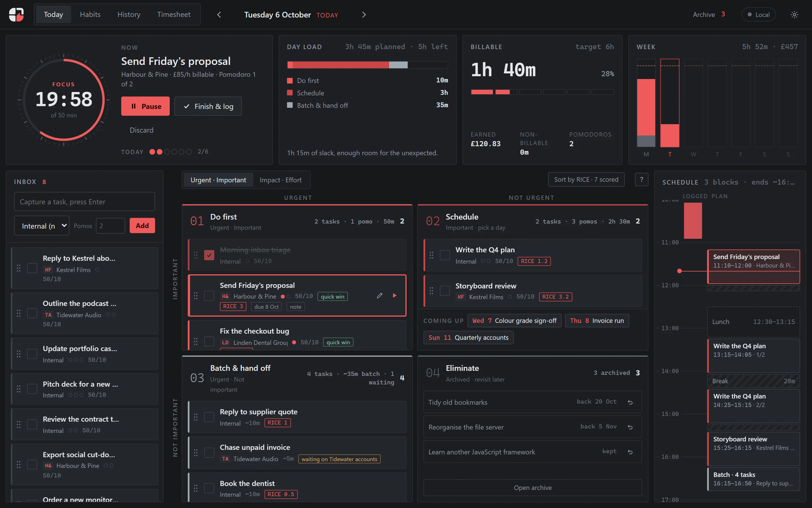Go to previous day arrow
This screenshot has height=508, width=812.
tap(219, 14)
